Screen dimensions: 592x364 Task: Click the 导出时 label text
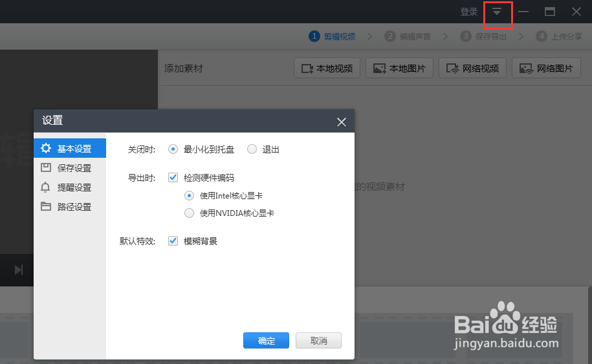coord(142,178)
